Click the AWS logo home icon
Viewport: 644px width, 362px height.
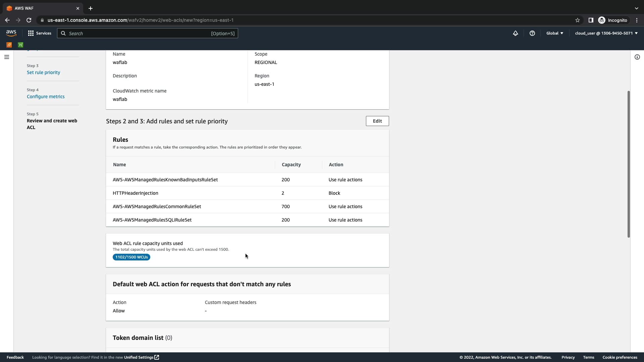11,33
